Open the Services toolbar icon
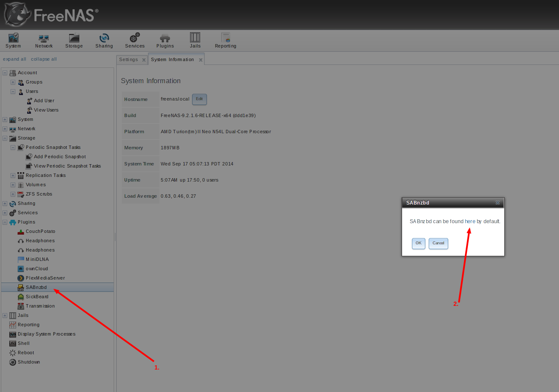Image resolution: width=559 pixels, height=392 pixels. click(135, 41)
